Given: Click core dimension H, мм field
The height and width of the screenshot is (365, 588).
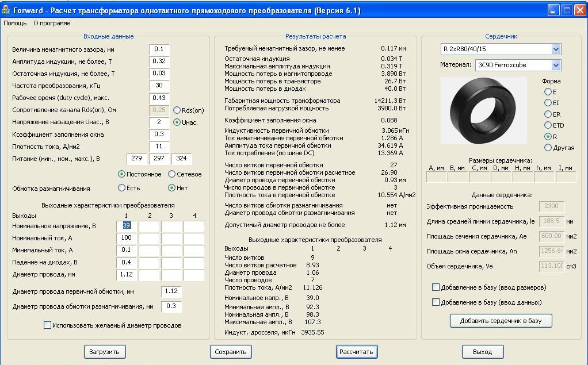Looking at the screenshot, I should [523, 177].
